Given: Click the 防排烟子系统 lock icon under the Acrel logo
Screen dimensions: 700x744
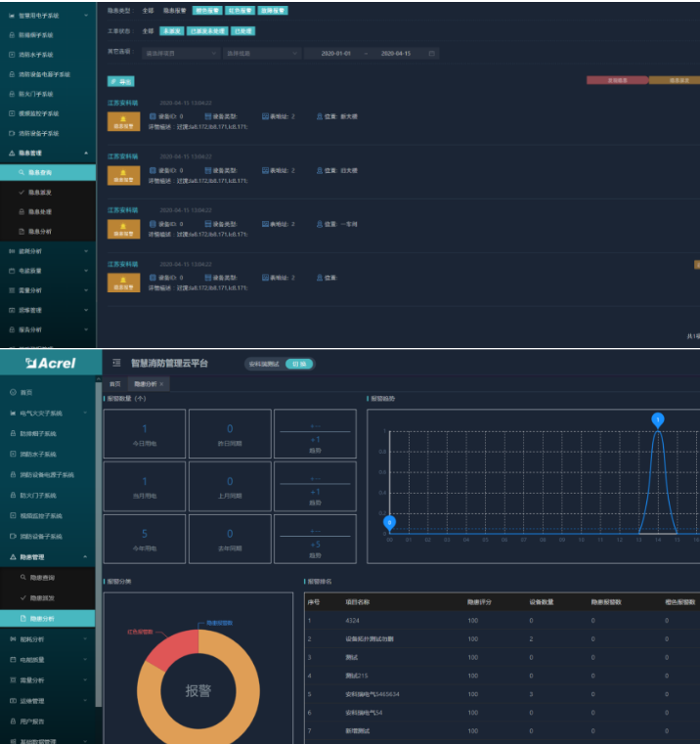Looking at the screenshot, I should [13, 434].
